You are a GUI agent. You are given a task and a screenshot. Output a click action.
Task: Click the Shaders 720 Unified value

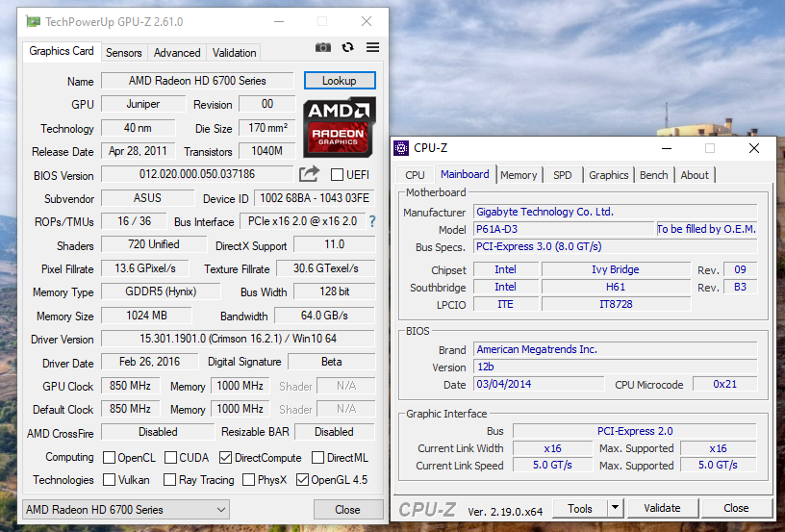154,244
